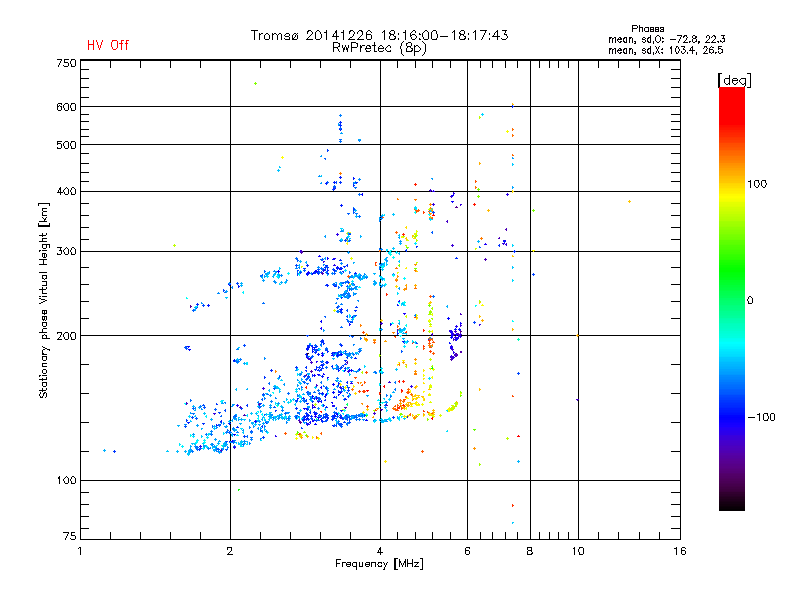
Task: Click the red "HV Off" label
Action: click(108, 45)
